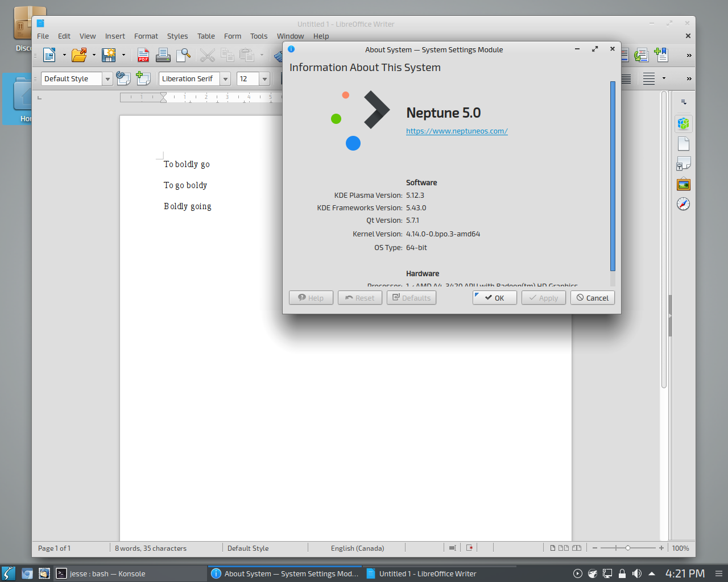728x582 pixels.
Task: Click the New Style icon with green plus
Action: pos(143,78)
